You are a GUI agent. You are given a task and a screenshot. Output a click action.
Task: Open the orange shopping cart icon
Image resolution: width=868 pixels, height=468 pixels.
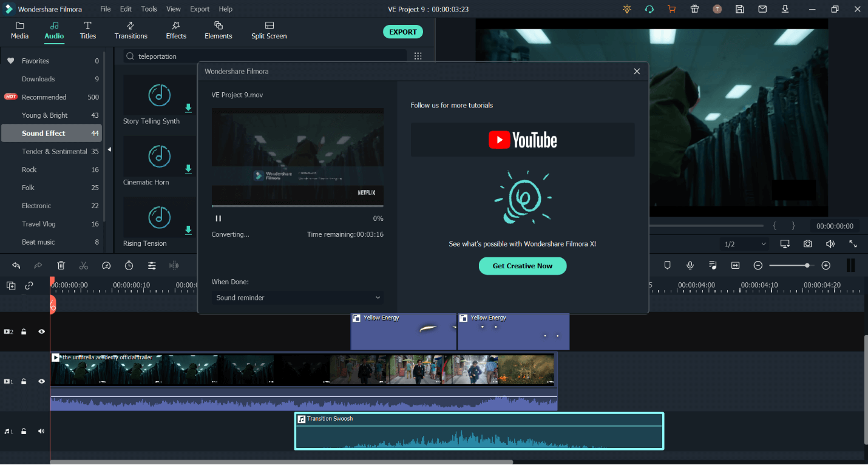click(x=671, y=9)
